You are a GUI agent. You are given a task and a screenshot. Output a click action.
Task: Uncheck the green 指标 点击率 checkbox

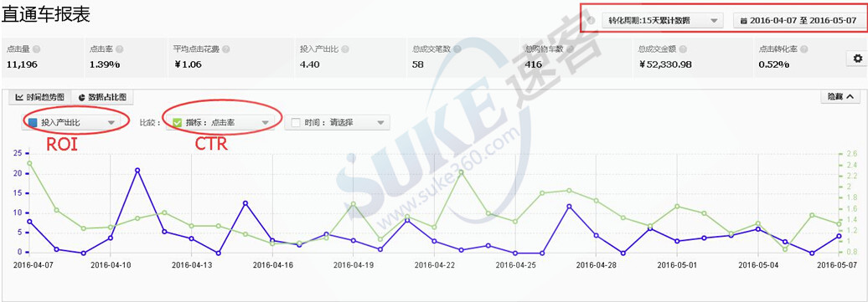point(177,123)
